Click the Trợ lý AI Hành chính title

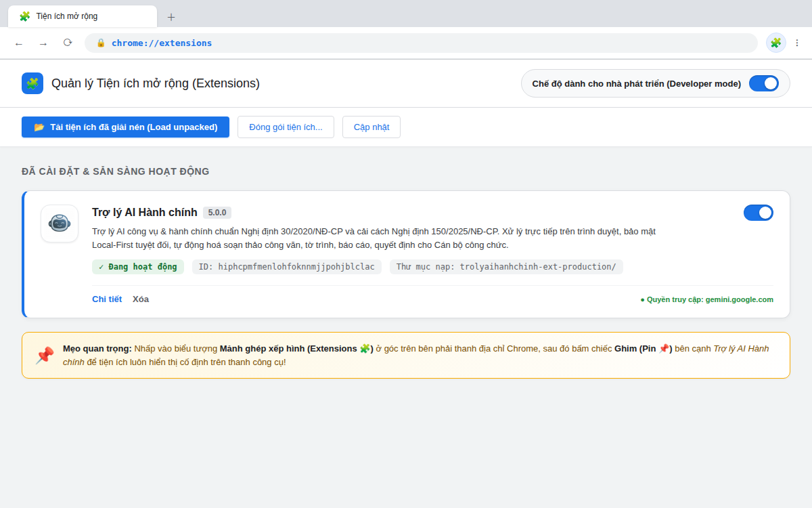[145, 213]
